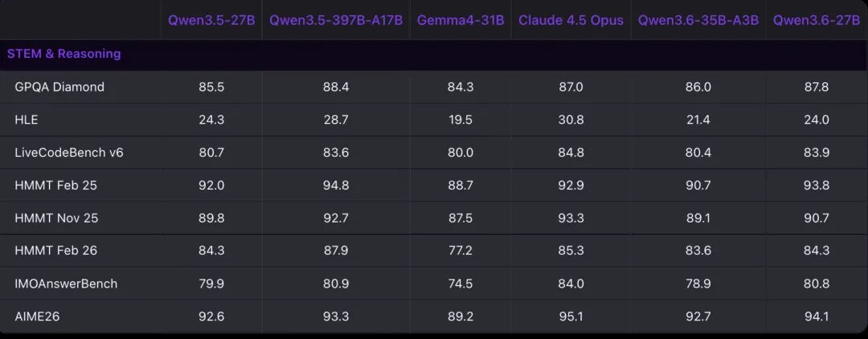Screen dimensions: 868x339
Task: Click Claude 4.5 Opus HLE score 30.8
Action: coord(571,120)
